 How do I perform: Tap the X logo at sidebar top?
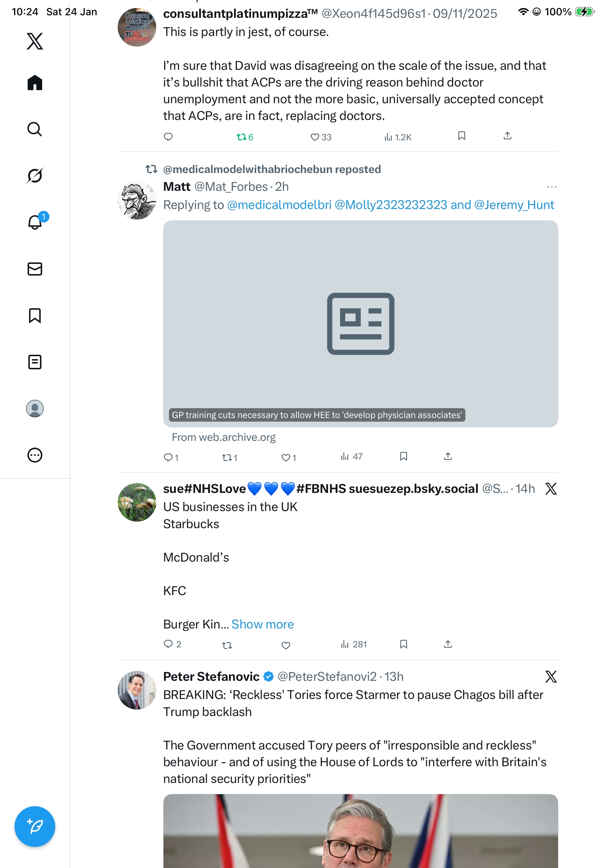pyautogui.click(x=35, y=41)
